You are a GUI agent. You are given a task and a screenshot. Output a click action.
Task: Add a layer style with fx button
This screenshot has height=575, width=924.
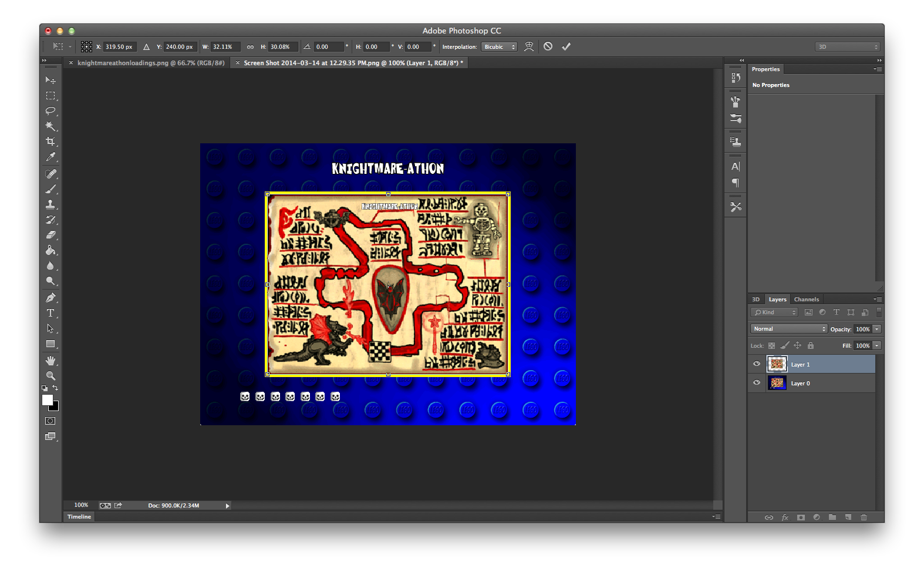pyautogui.click(x=785, y=517)
